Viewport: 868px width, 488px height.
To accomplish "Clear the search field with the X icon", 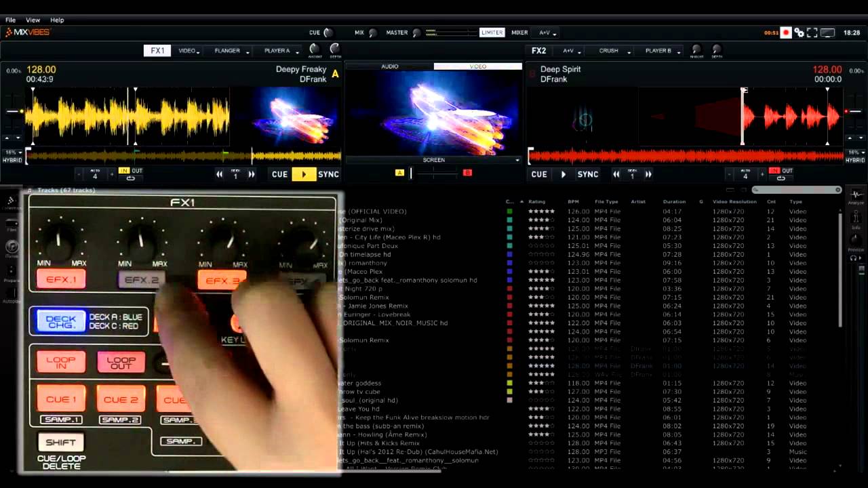I will 837,190.
